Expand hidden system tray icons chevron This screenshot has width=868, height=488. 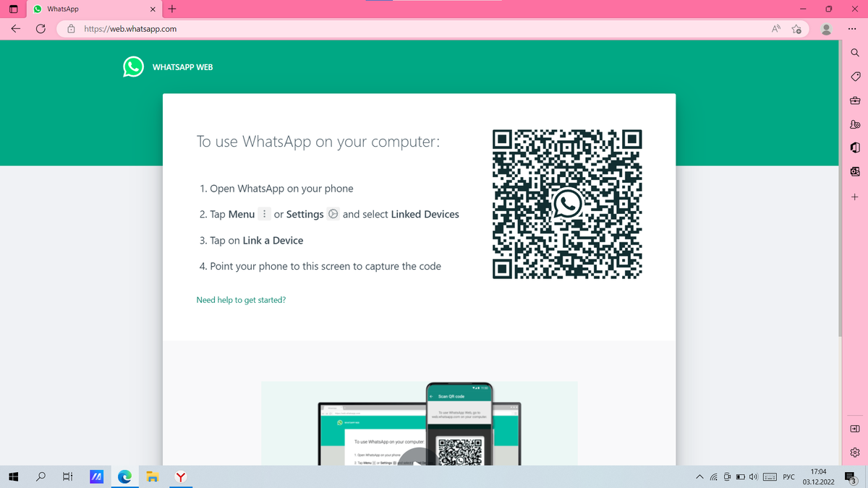click(x=699, y=477)
